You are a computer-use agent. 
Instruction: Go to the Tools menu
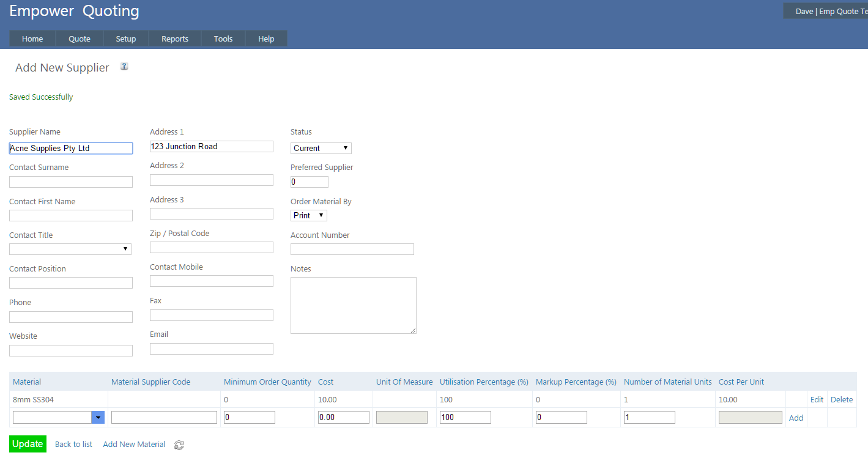pos(223,39)
